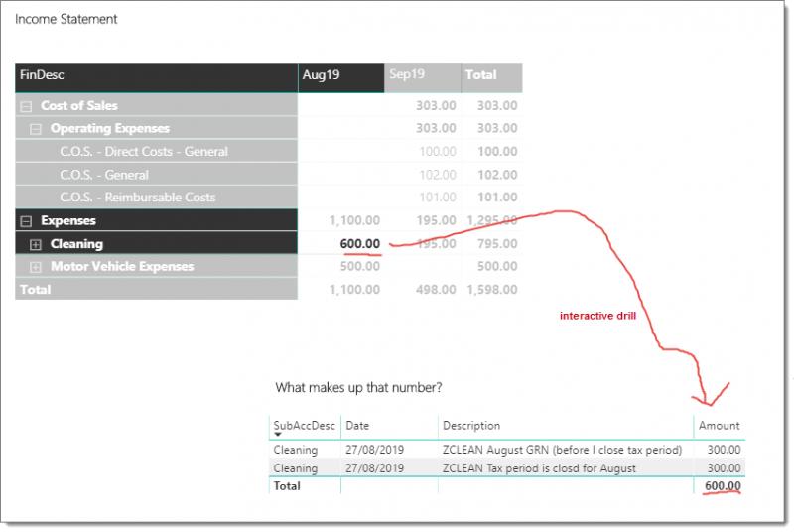Screen dimensions: 794x532
Task: Collapse the Expenses category
Action: coord(26,220)
